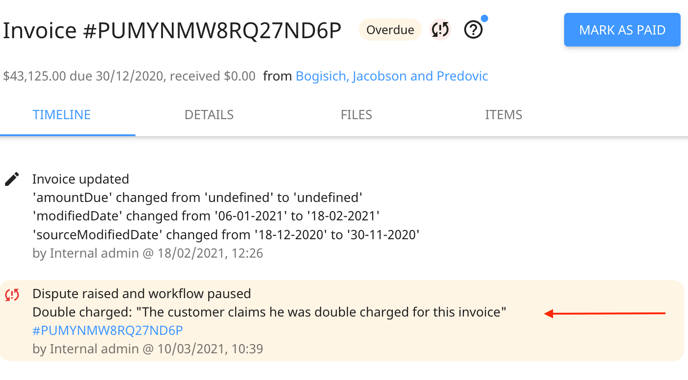Click the 10/03/2021, 10:39 timestamp line
This screenshot has height=380, width=688.
[147, 349]
